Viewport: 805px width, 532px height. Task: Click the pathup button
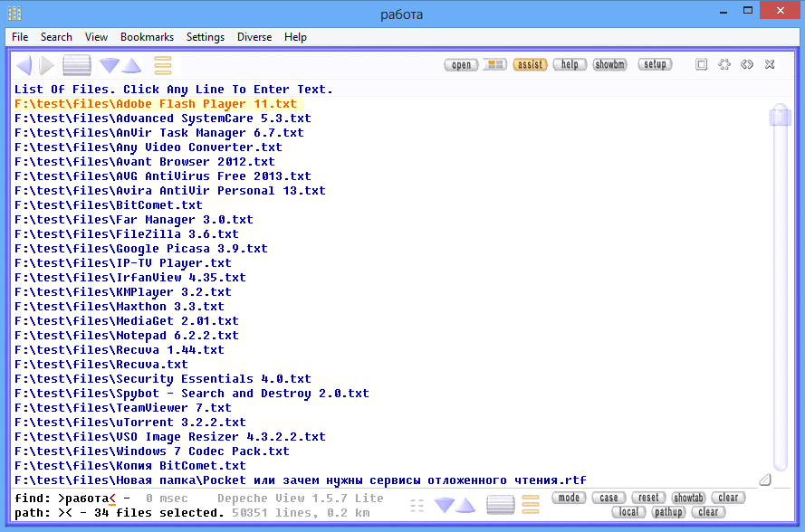coord(668,512)
